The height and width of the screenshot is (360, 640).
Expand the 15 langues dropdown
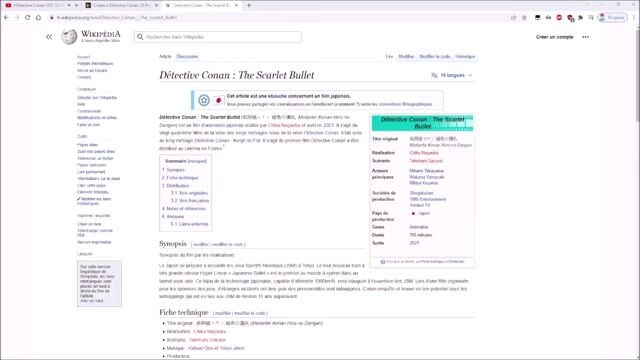pos(452,75)
